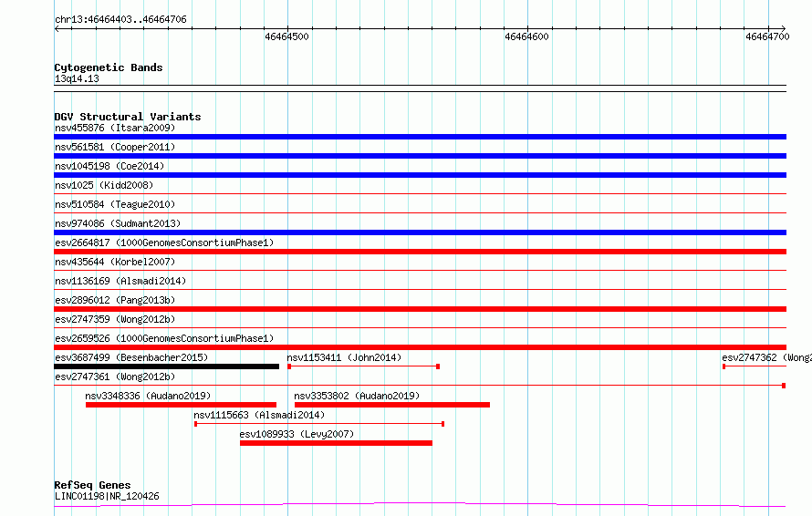The image size is (812, 516).
Task: Click nsv1025 (Kidd2008) label
Action: coord(104,185)
